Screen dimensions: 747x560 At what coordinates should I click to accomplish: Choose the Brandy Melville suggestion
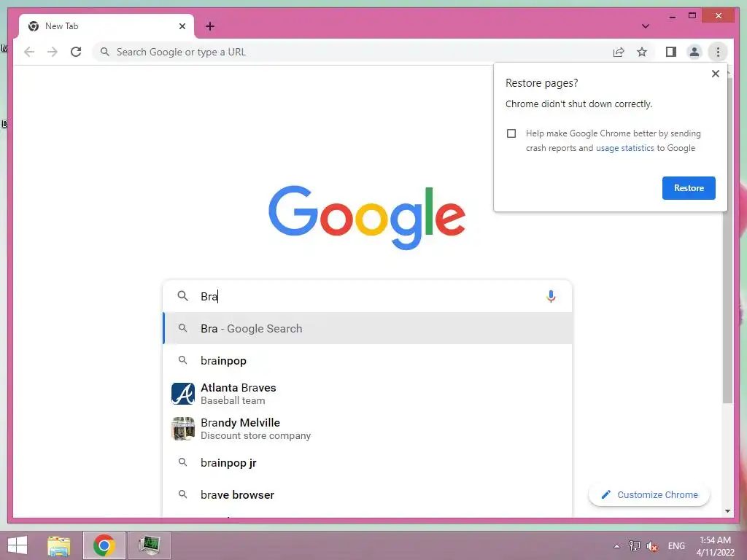point(368,429)
